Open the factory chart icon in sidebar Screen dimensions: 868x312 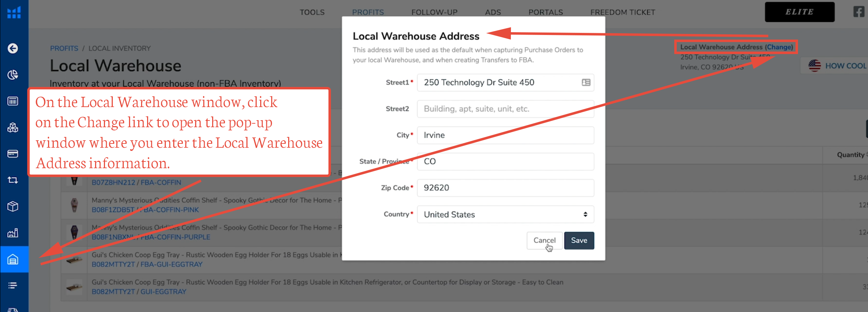[x=13, y=233]
